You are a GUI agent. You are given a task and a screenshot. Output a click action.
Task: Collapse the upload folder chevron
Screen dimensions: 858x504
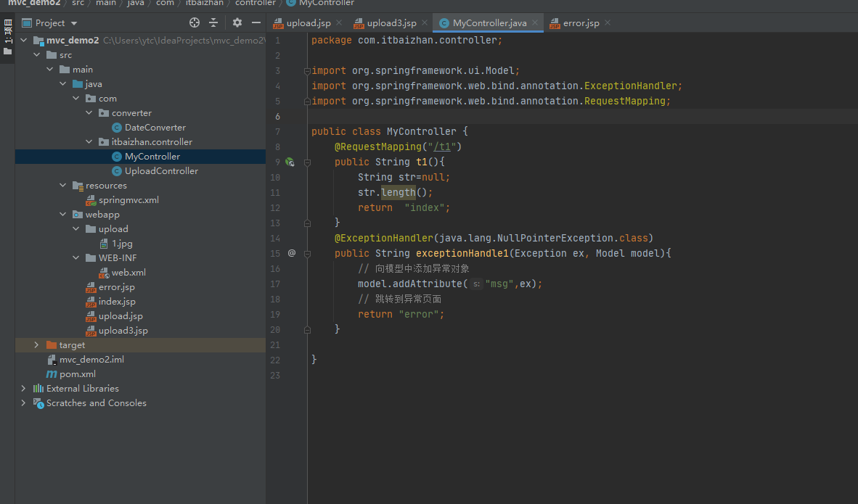(76, 228)
